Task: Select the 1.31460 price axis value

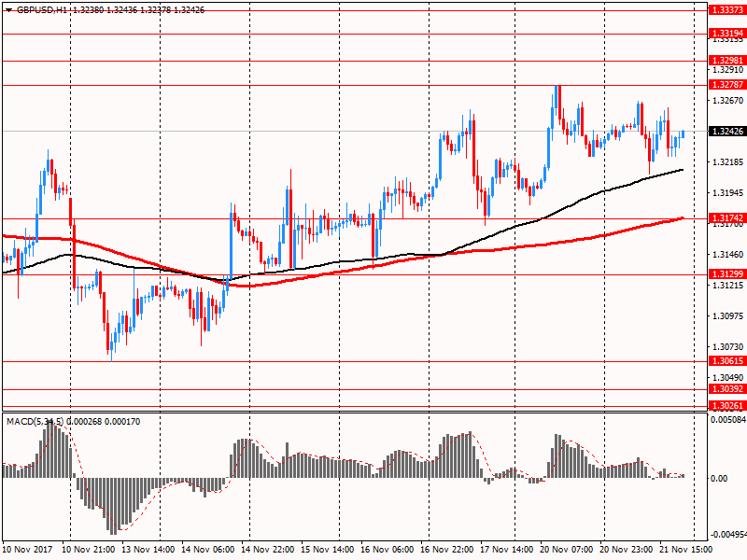Action: tap(728, 255)
